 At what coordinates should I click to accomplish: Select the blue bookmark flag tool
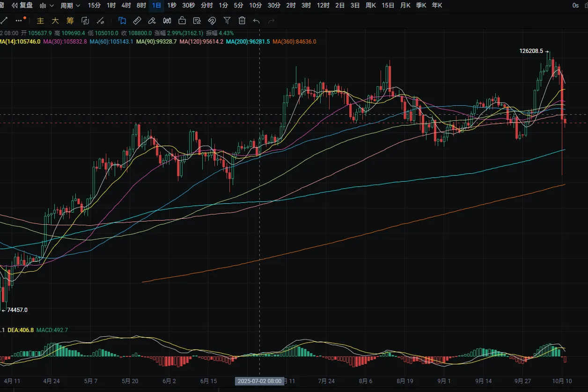(x=122, y=21)
